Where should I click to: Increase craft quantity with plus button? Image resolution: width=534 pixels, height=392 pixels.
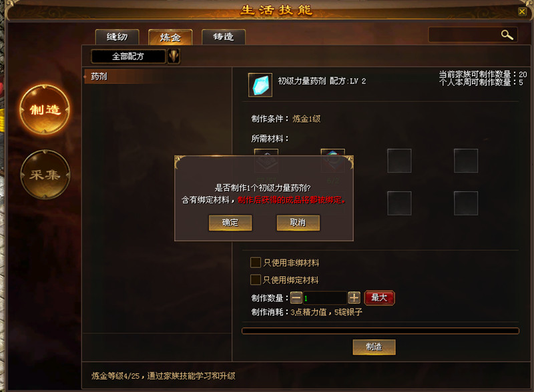pos(354,298)
